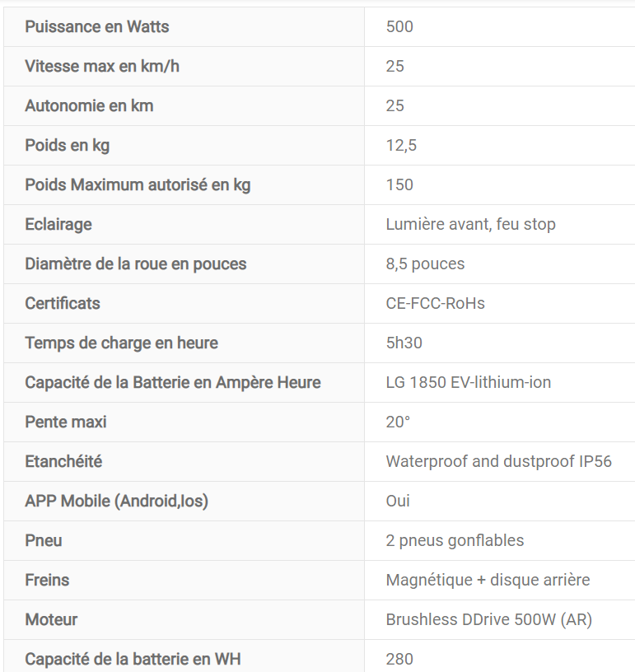Select 'LG 1850 EV-lithium-ion' battery value
635x672 pixels.
468,383
